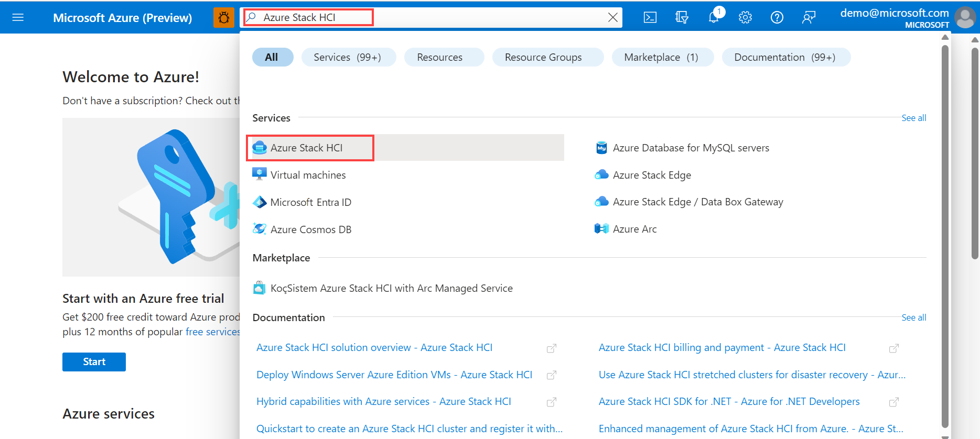The height and width of the screenshot is (439, 980).
Task: Click the KoçSistem marketplace bag icon
Action: pyautogui.click(x=259, y=288)
